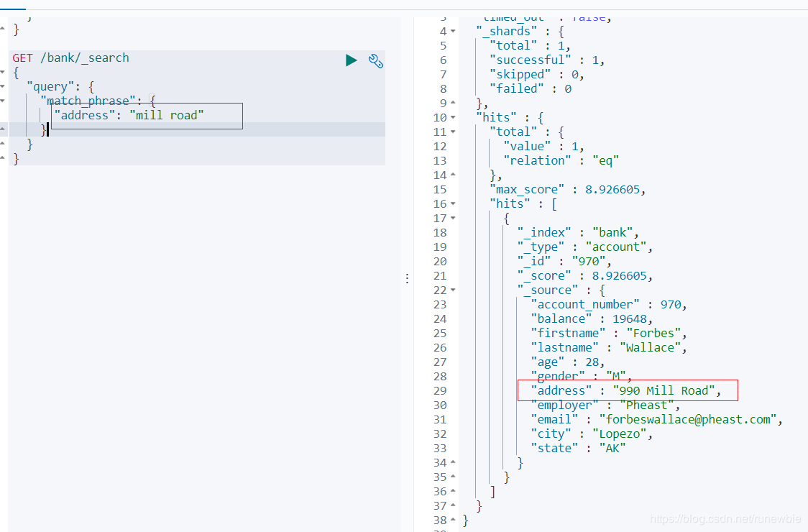
Task: Click "account_number" : 970 line
Action: [x=609, y=305]
